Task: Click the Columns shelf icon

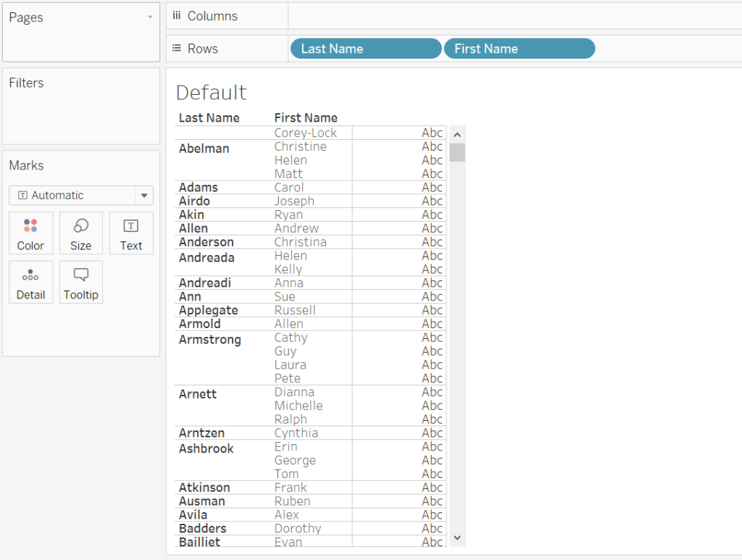Action: pyautogui.click(x=177, y=15)
